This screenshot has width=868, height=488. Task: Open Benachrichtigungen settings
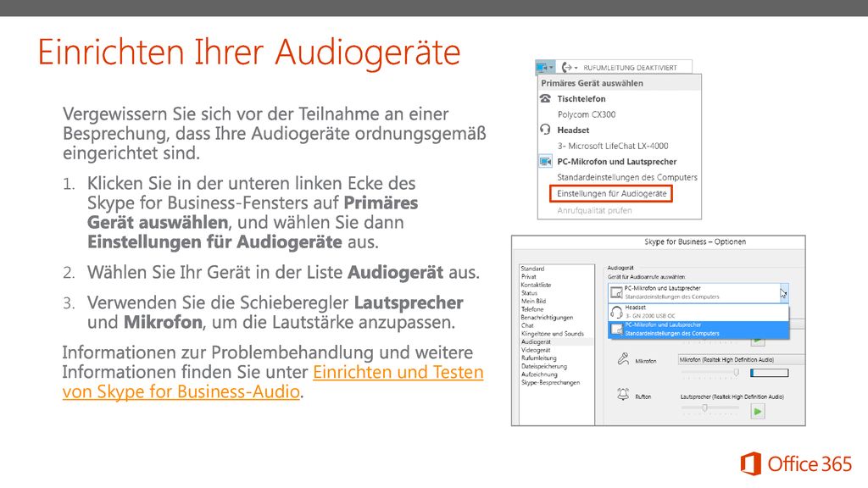[x=547, y=318]
